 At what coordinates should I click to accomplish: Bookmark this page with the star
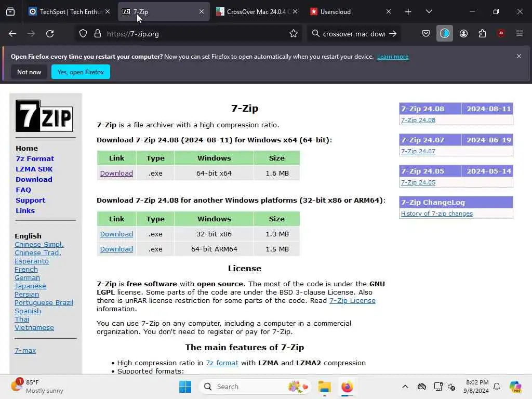click(294, 34)
